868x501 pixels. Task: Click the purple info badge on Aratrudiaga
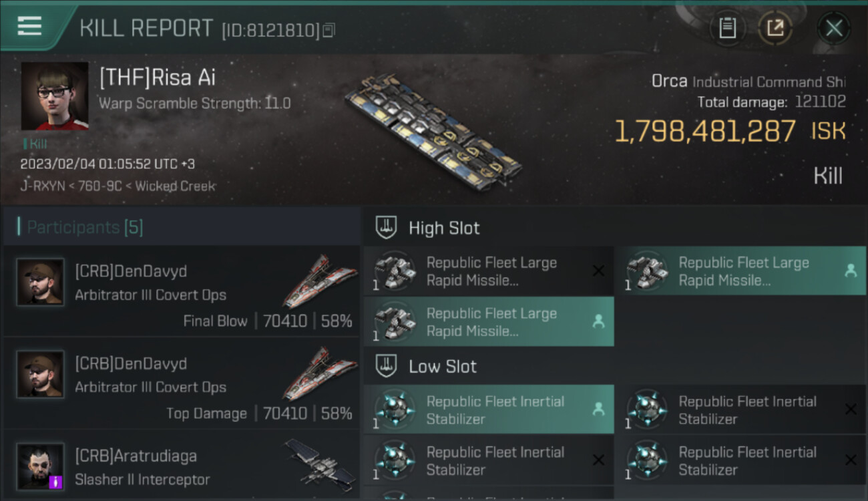tap(56, 481)
